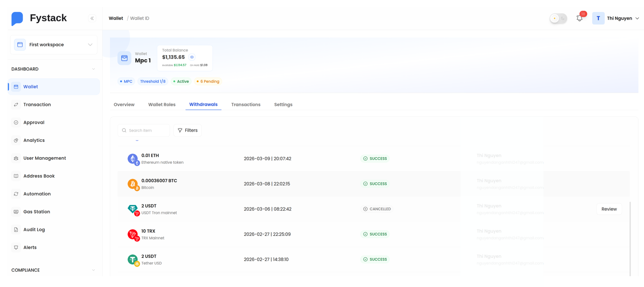The width and height of the screenshot is (644, 287).
Task: Click the Search item input field
Action: tap(147, 130)
